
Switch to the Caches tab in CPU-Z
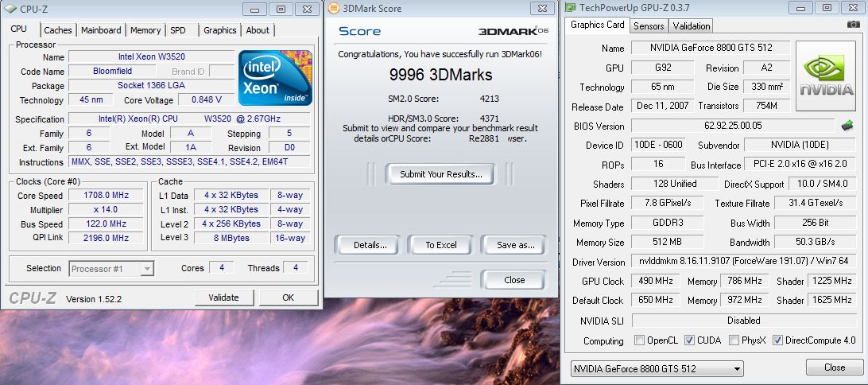pyautogui.click(x=58, y=30)
